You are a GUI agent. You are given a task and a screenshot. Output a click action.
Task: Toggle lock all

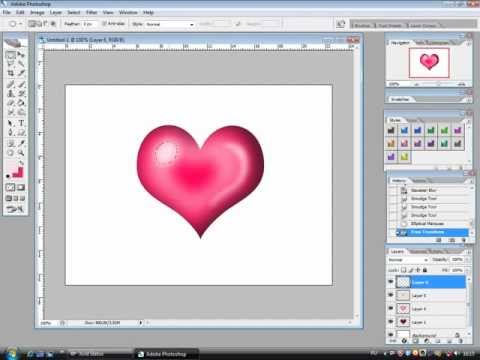pyautogui.click(x=425, y=270)
